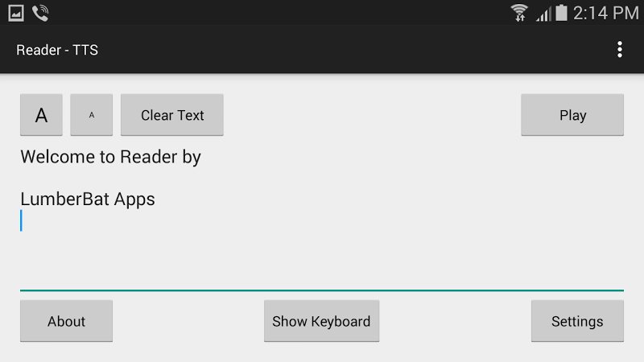Tap the teal underline of the text field

tap(322, 289)
